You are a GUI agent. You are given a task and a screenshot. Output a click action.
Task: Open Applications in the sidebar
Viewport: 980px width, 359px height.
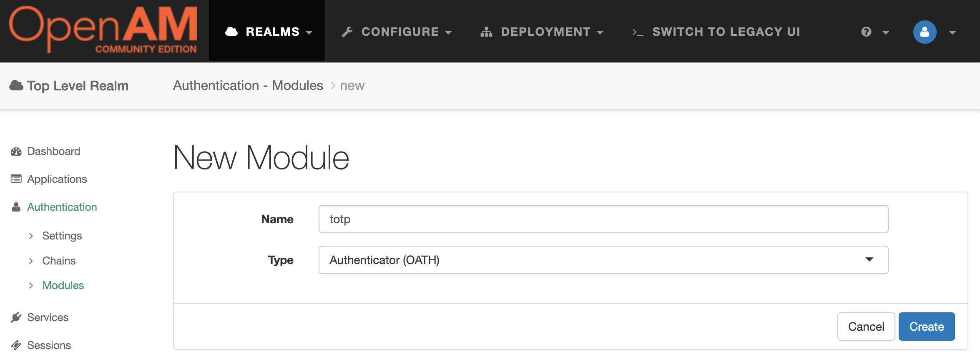tap(57, 179)
